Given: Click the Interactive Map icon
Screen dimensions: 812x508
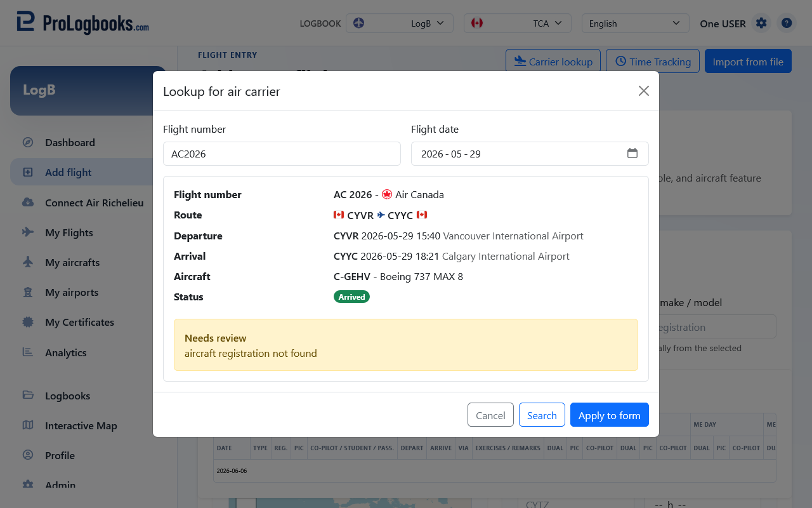Looking at the screenshot, I should click(x=28, y=425).
